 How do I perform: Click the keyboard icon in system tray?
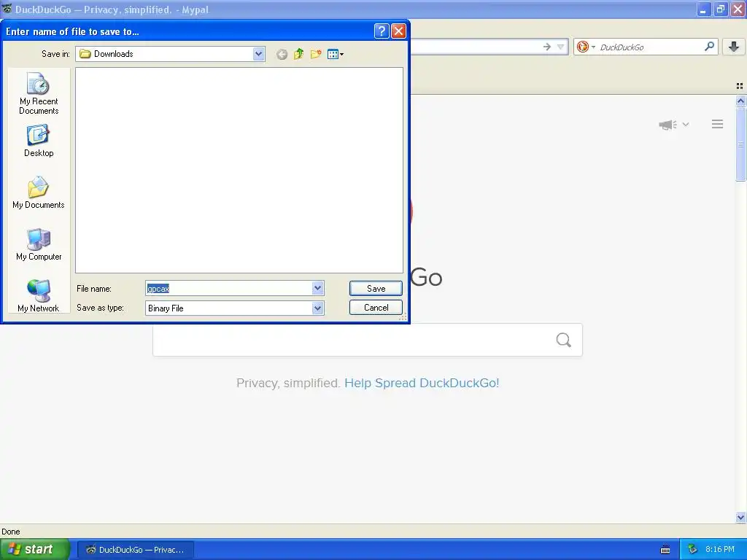click(x=665, y=550)
